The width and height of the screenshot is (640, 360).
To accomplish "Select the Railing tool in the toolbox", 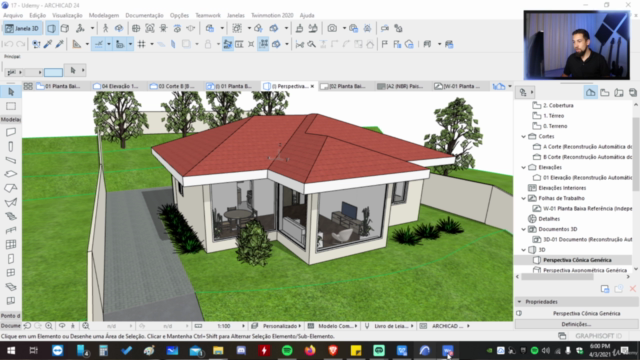I will tap(11, 230).
